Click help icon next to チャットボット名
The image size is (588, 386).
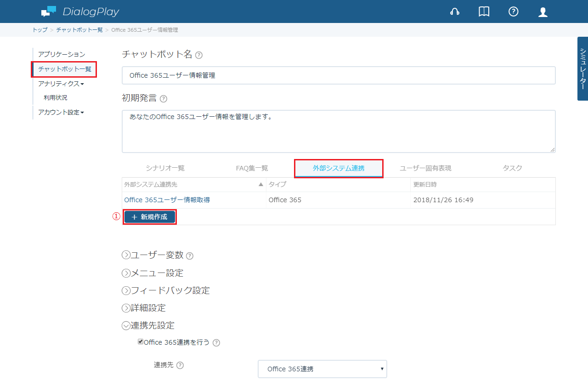199,55
